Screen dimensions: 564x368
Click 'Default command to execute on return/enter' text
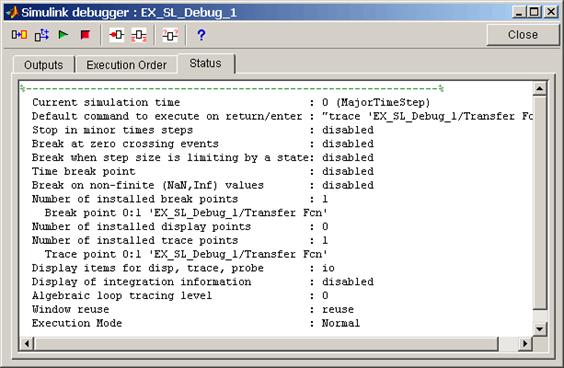point(167,117)
